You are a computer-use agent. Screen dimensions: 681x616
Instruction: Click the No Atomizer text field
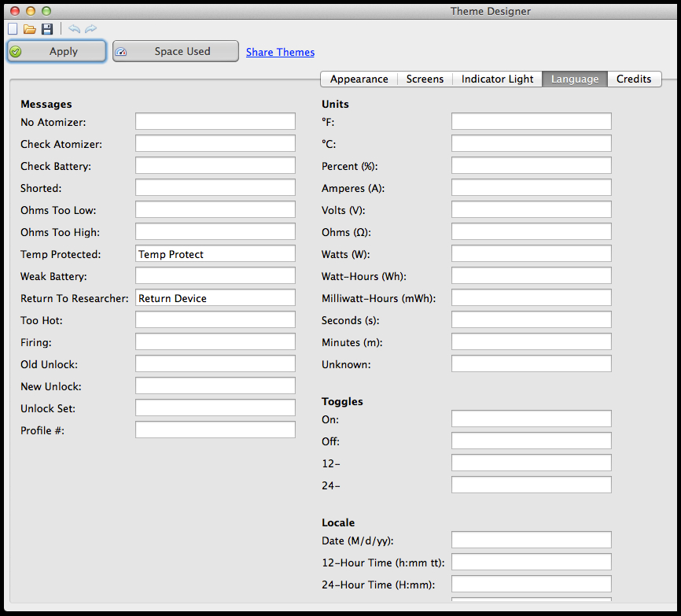[215, 121]
